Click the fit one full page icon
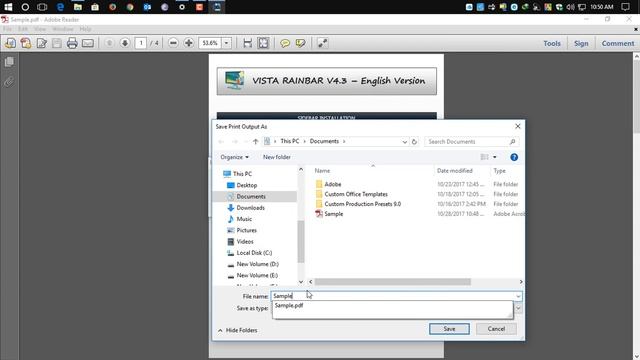 coord(263,43)
